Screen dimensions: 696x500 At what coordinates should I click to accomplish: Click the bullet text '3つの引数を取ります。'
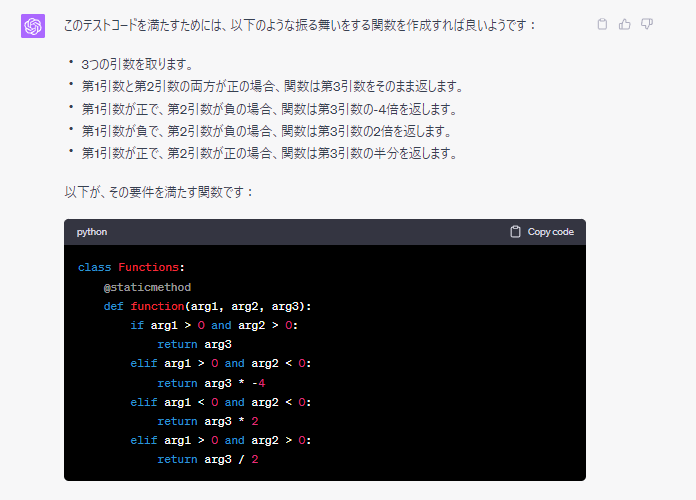[x=138, y=64]
